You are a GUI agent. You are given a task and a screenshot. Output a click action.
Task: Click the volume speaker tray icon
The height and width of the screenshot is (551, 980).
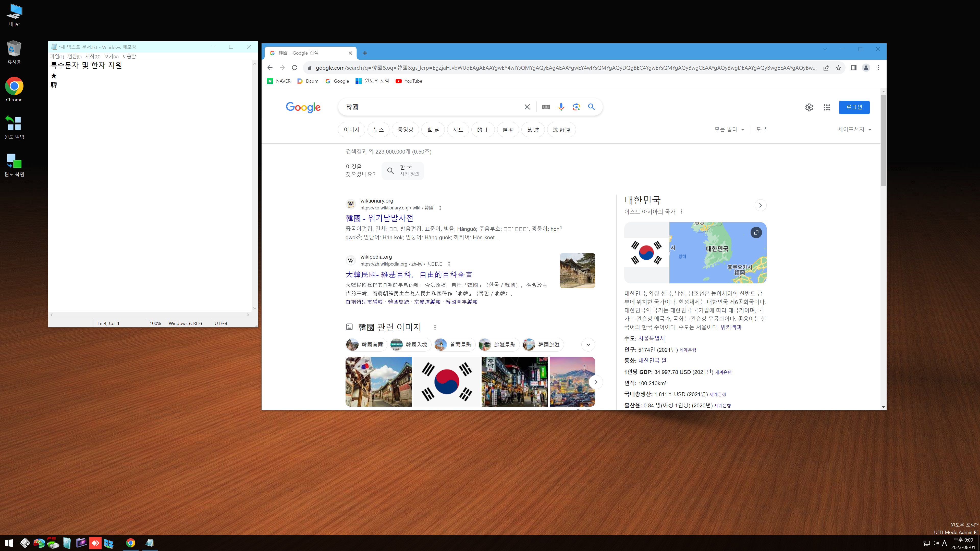936,543
